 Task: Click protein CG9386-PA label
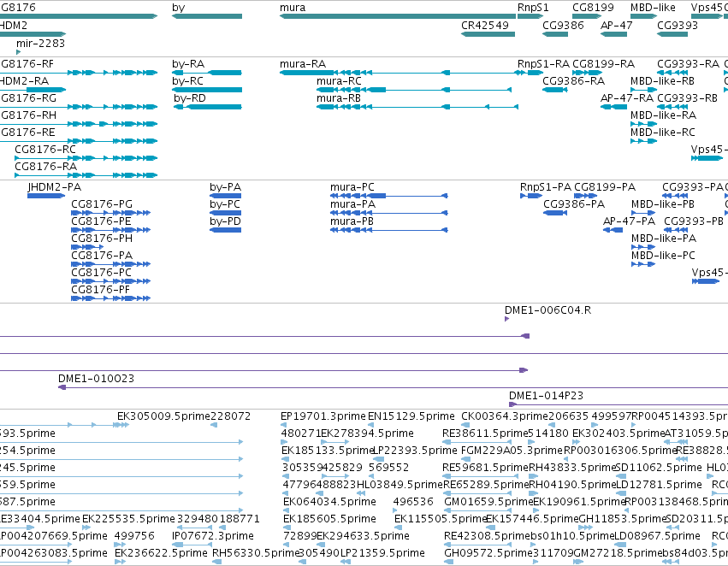coord(574,204)
